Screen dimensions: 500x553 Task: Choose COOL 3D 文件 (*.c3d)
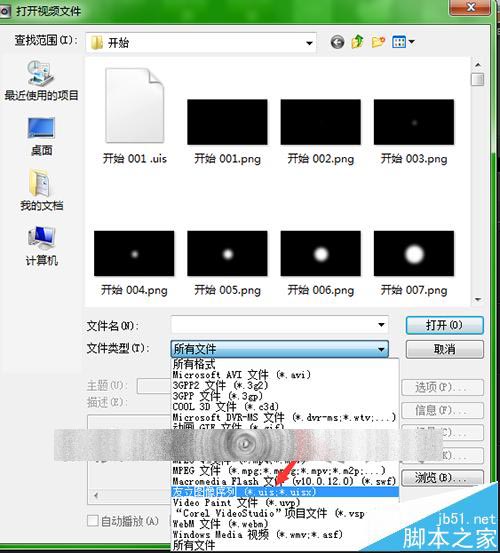click(285, 406)
